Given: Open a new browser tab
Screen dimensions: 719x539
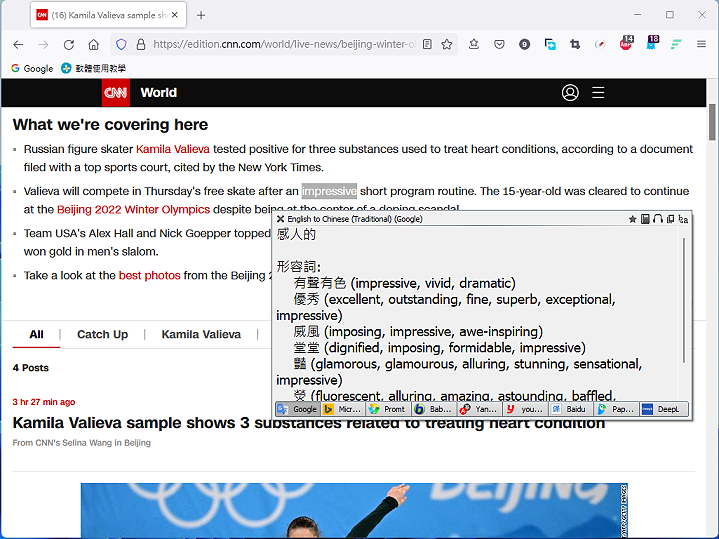Looking at the screenshot, I should [x=201, y=15].
